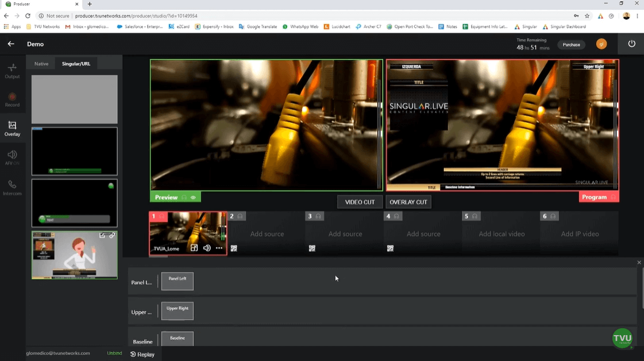
Task: Switch to the Native tab
Action: (41, 64)
